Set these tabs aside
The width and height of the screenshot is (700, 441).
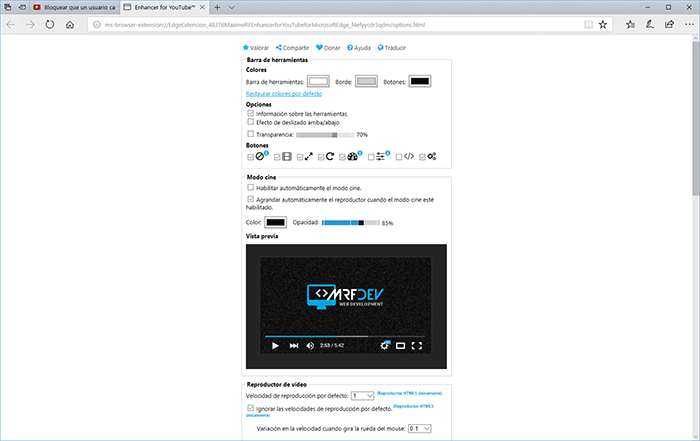tap(22, 7)
